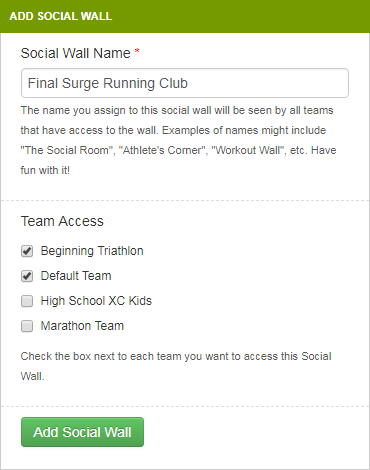Viewport: 370px width, 470px height.
Task: Tick the Marathon Team checkbox
Action: 27,326
